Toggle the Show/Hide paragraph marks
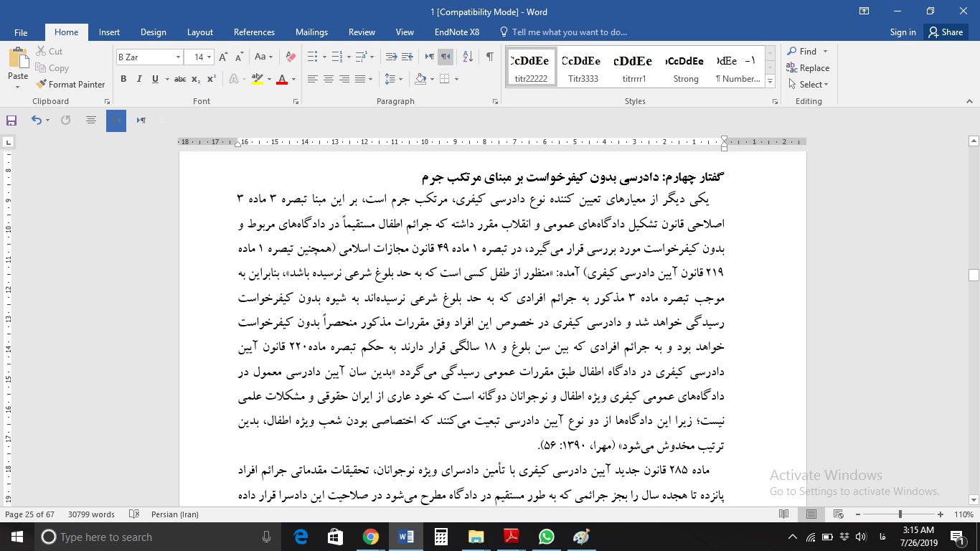 click(x=490, y=55)
